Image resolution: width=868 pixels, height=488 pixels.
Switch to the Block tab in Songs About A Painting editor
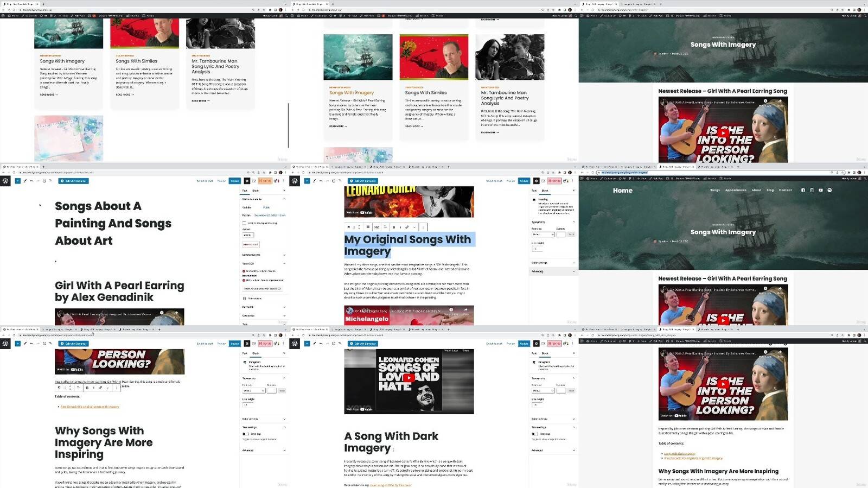point(256,191)
